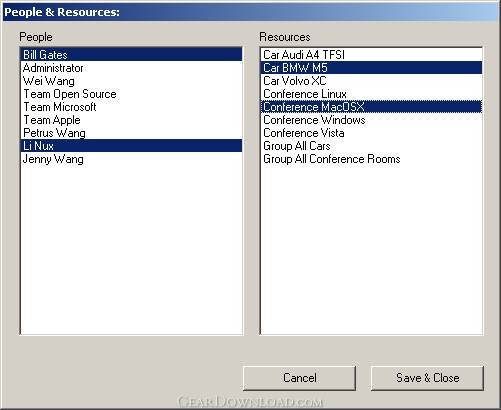The height and width of the screenshot is (410, 501).
Task: Select Jenny Wang in People list
Action: click(x=131, y=159)
